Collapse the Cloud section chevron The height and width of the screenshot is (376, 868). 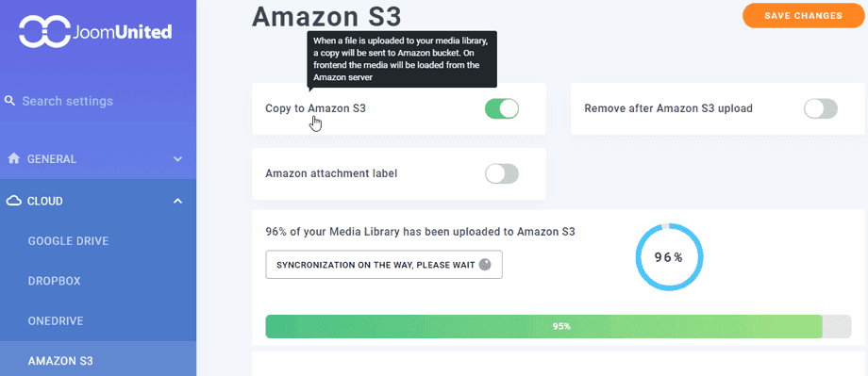click(177, 201)
